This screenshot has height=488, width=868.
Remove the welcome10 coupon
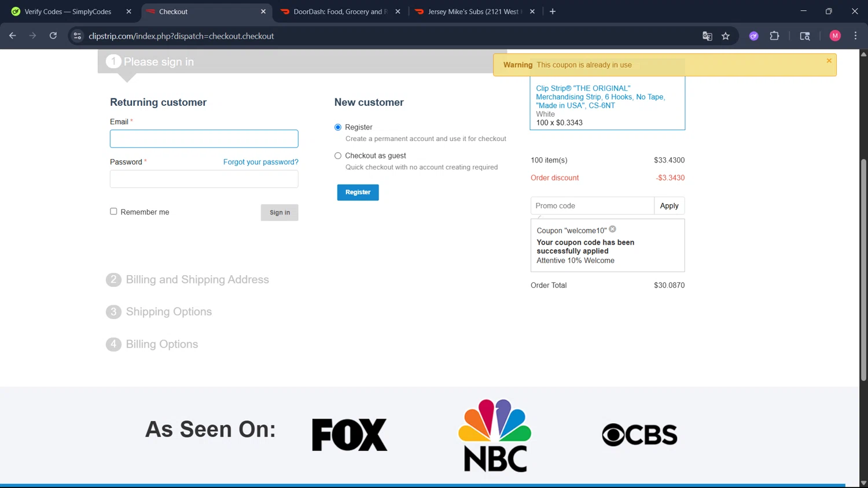[613, 230]
